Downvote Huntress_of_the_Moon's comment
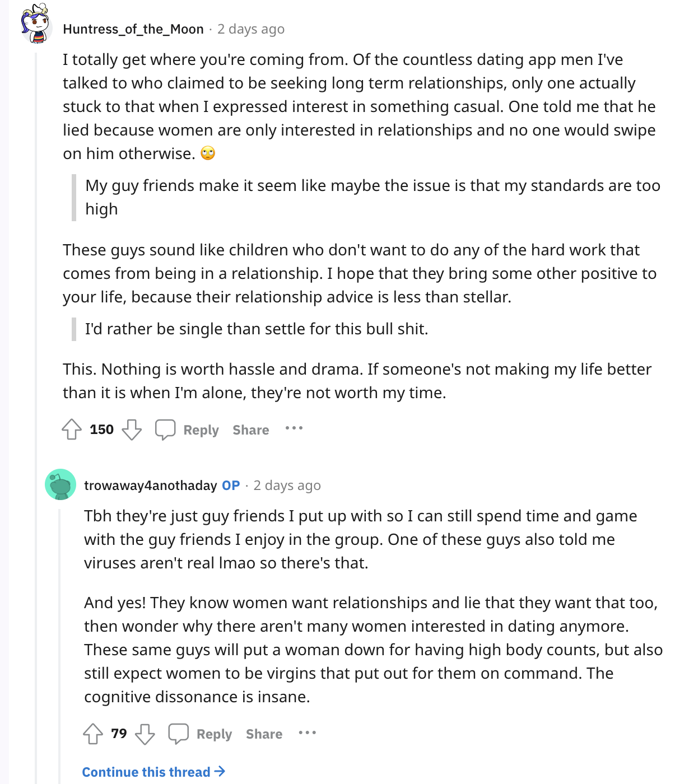This screenshot has height=784, width=689. 132,430
